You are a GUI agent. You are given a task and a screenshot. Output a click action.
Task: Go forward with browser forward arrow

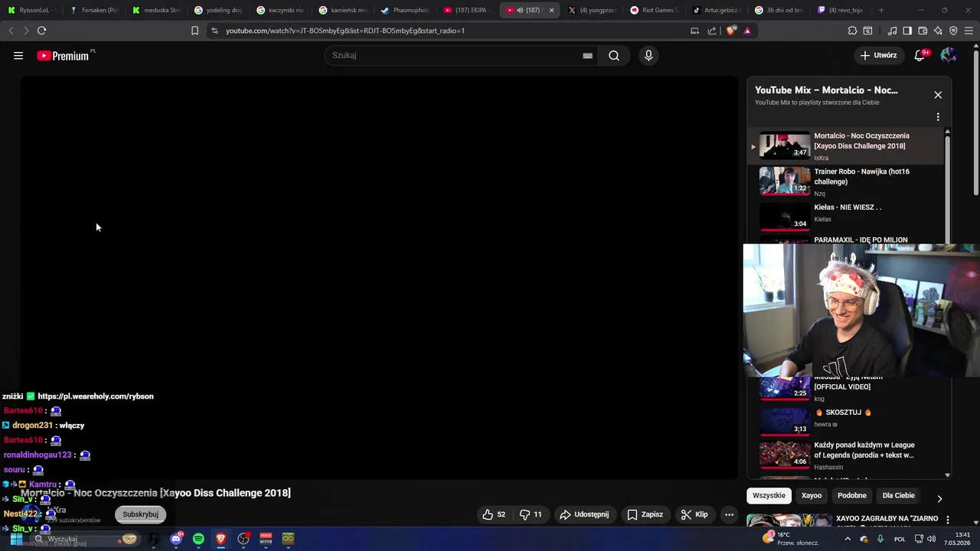(x=26, y=31)
